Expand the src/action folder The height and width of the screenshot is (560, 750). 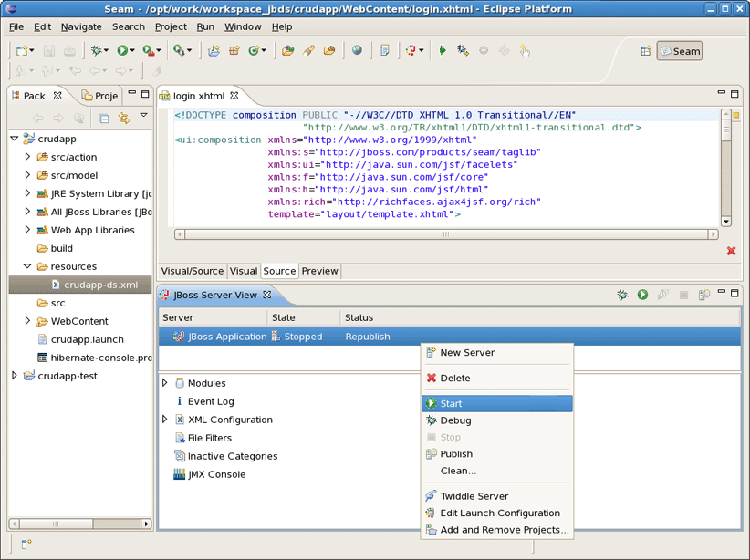click(27, 157)
